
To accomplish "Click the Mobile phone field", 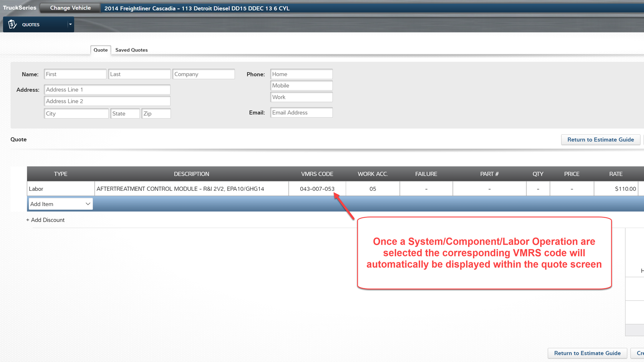I will (x=301, y=85).
